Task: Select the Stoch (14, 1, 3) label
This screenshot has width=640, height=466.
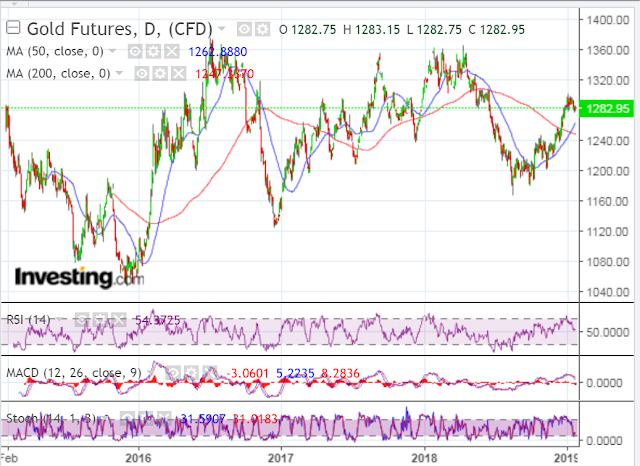Action: coord(51,418)
